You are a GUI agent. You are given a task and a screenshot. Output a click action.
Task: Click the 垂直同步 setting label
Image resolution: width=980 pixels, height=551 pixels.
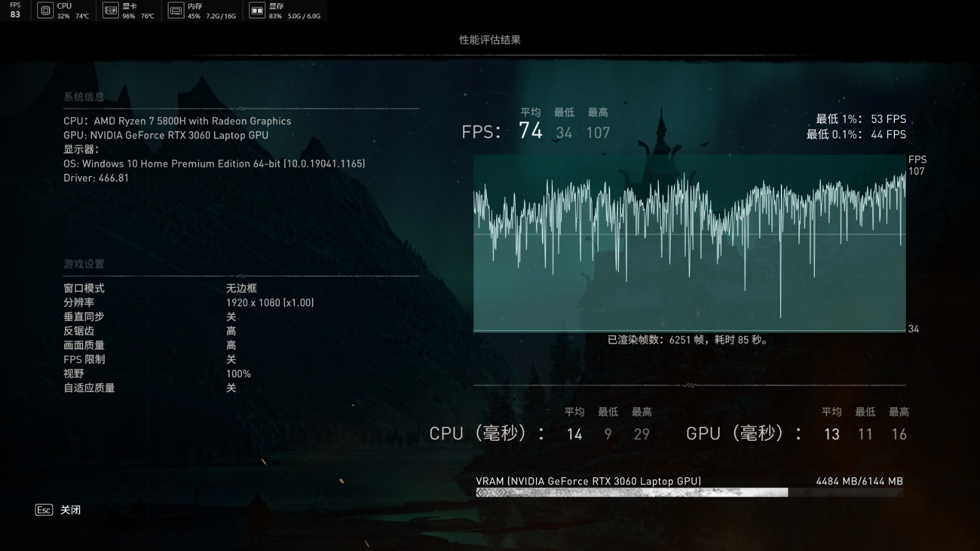(x=84, y=317)
